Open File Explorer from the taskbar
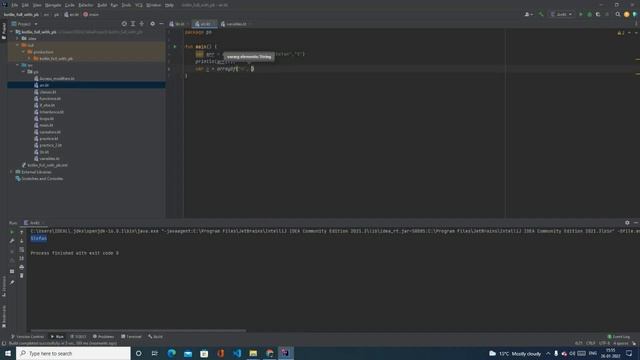This screenshot has height=360, width=640. point(253,353)
